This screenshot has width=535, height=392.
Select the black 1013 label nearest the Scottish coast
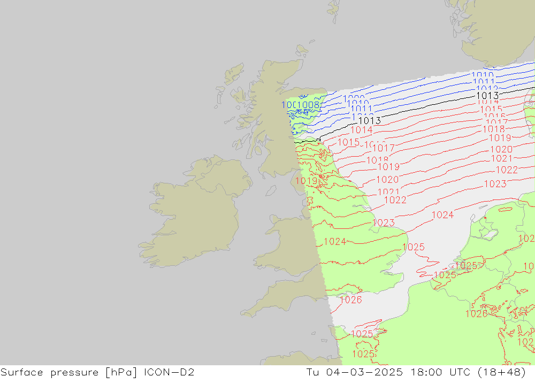[370, 120]
